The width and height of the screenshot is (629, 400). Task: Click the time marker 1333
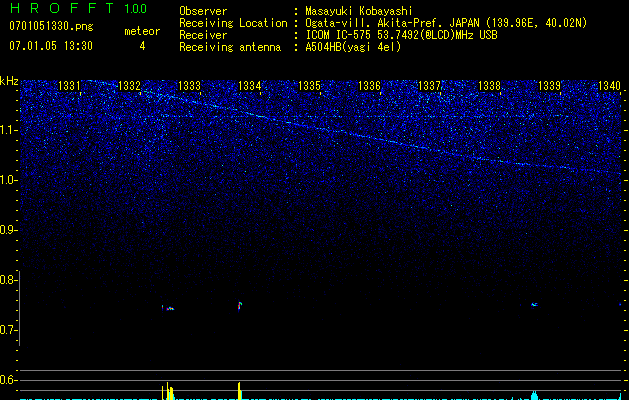189,85
